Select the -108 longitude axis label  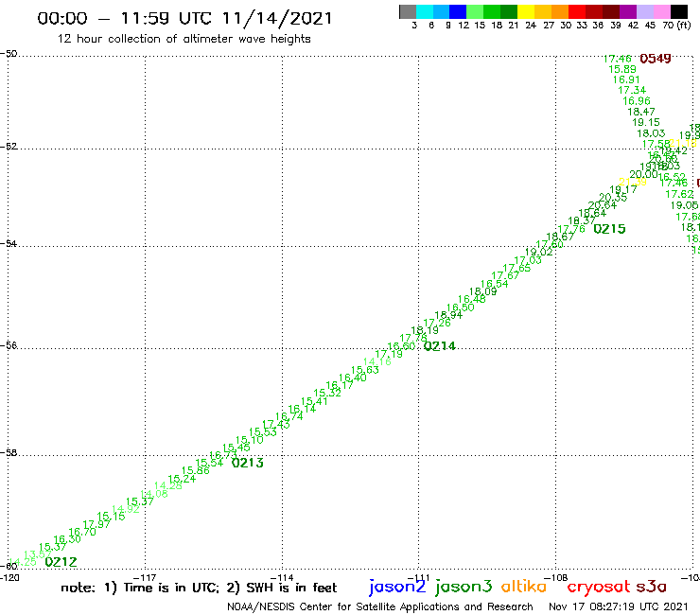pos(556,578)
